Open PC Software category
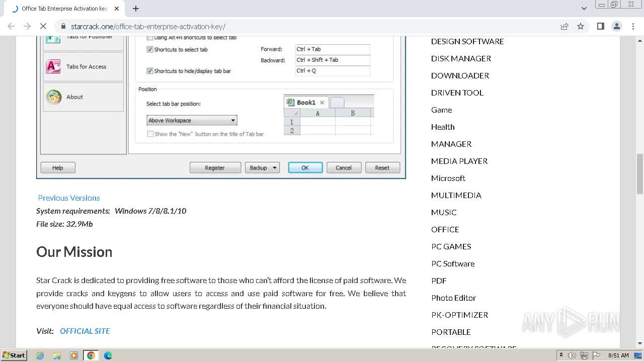 tap(453, 263)
